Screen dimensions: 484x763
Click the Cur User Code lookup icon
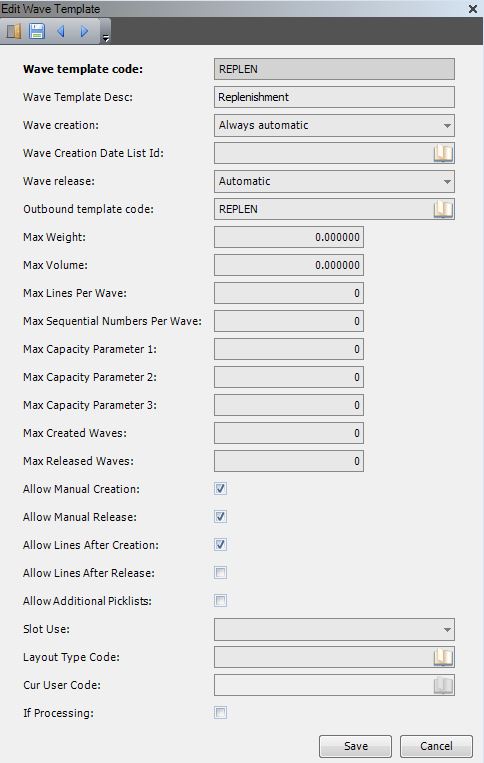click(x=443, y=686)
